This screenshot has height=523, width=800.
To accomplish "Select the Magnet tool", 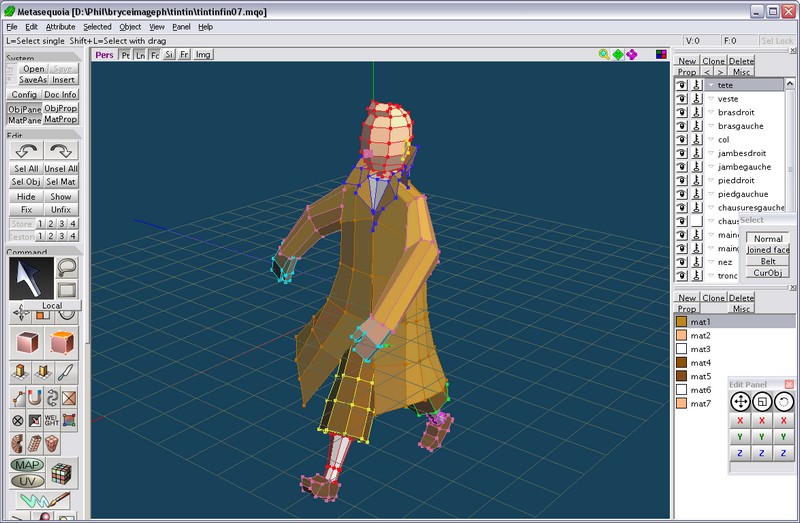I will click(35, 397).
